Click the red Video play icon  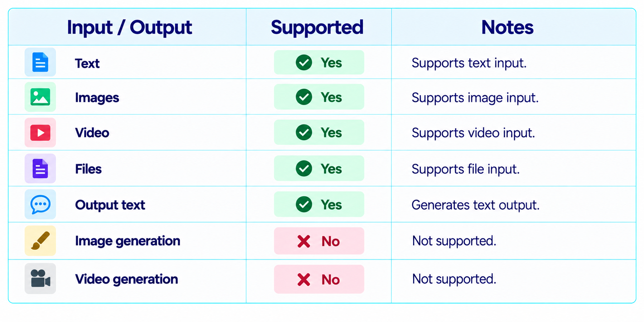[x=40, y=133]
